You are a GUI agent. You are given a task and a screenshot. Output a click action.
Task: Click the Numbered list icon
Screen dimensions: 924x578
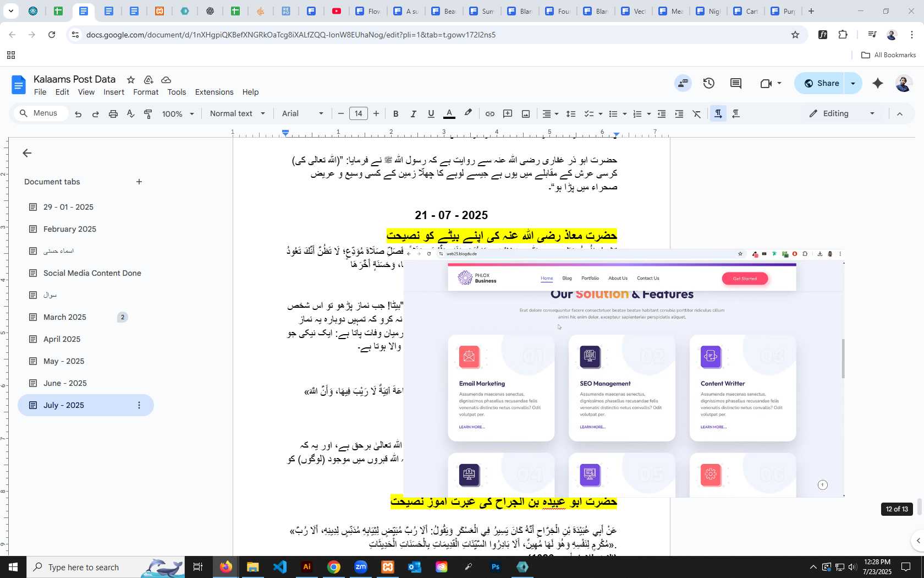click(637, 114)
